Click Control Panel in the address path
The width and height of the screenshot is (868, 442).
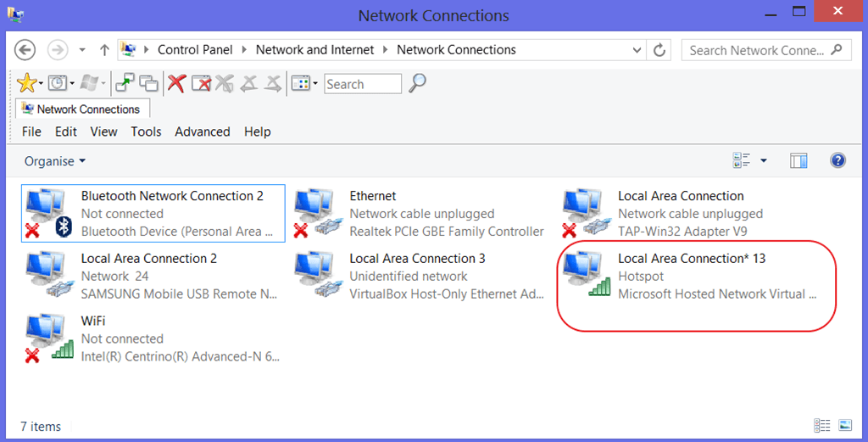click(197, 50)
